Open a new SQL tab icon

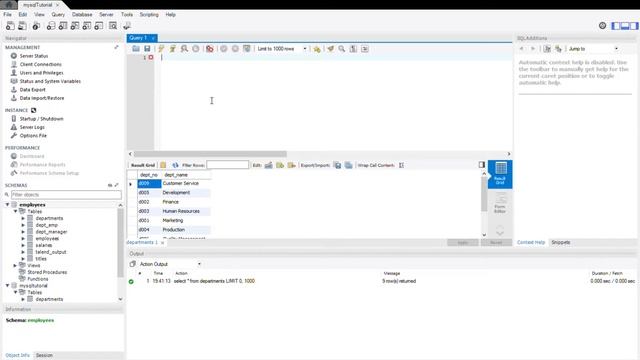coord(10,26)
